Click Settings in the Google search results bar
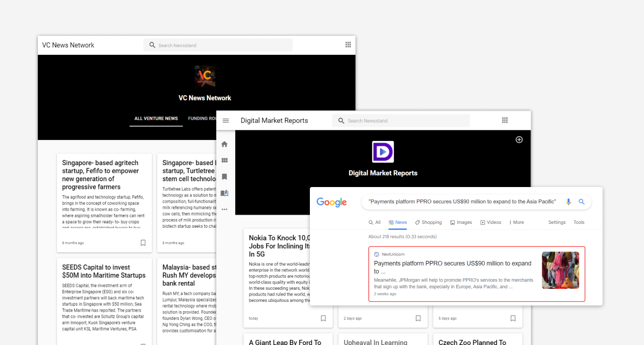 tap(556, 222)
